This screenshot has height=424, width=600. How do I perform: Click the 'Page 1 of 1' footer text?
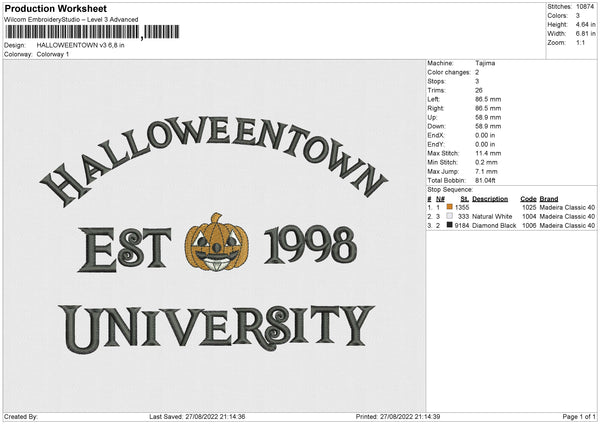coord(579,417)
